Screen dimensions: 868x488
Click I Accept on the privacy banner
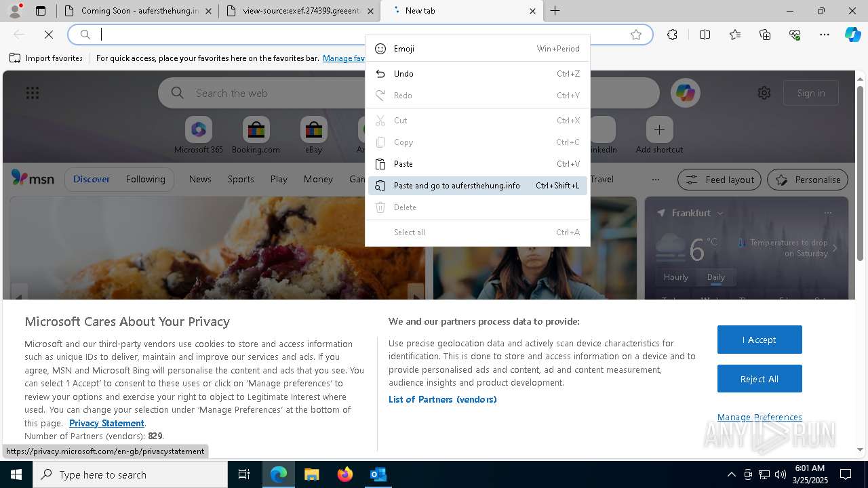[x=759, y=340]
